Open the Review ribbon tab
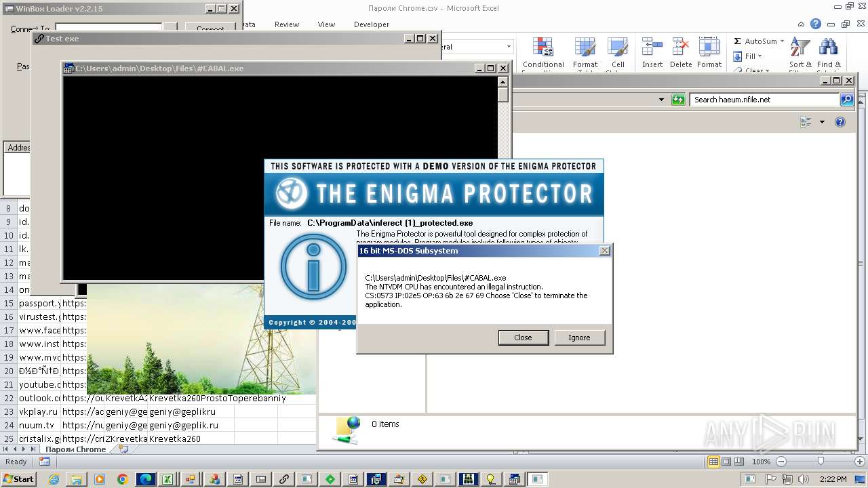 287,24
